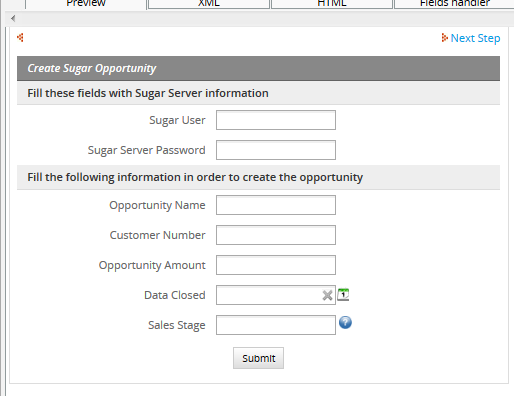Click into the Sugar Server Password field

click(x=276, y=150)
